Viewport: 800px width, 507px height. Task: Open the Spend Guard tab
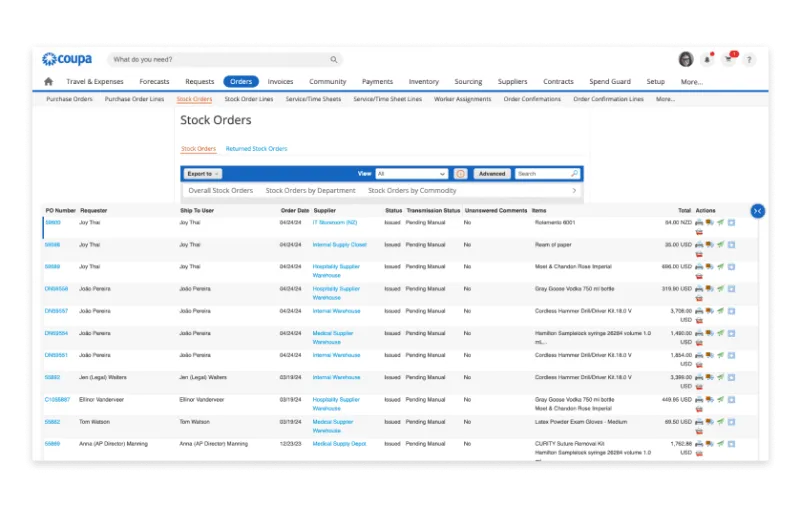(x=610, y=82)
